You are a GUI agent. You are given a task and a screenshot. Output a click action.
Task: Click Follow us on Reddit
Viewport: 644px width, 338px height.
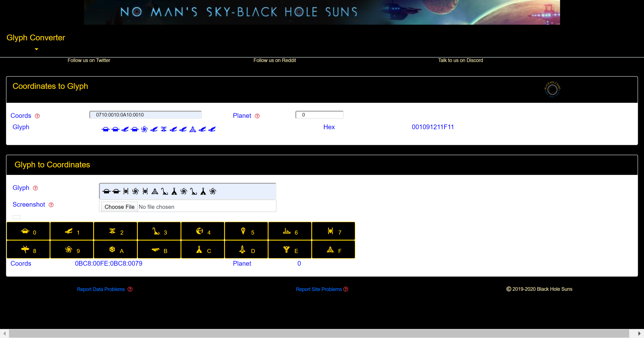(x=275, y=60)
